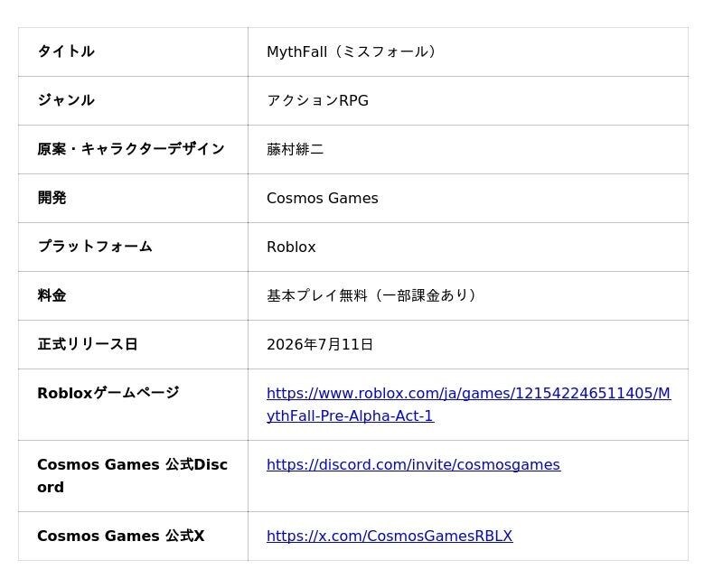Click the Roblox platform value
The width and height of the screenshot is (723, 588).
coord(291,247)
